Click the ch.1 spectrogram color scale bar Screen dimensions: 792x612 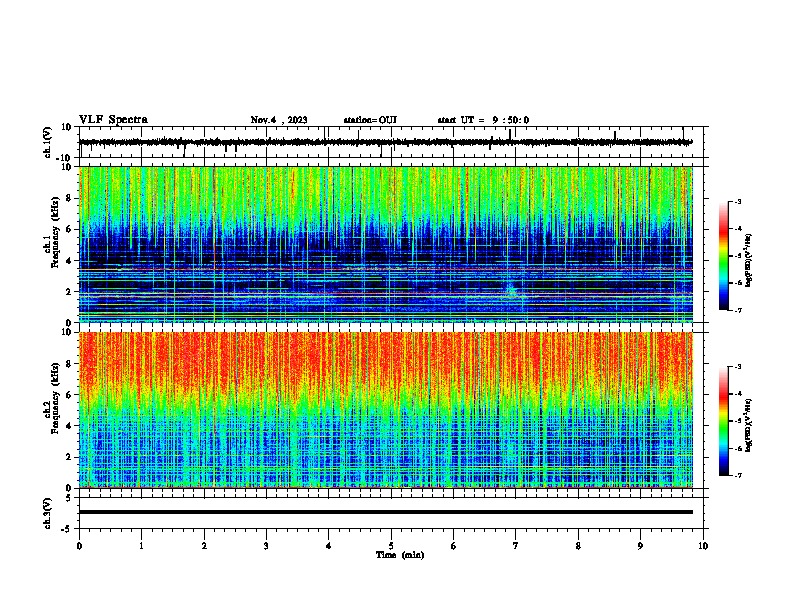724,256
